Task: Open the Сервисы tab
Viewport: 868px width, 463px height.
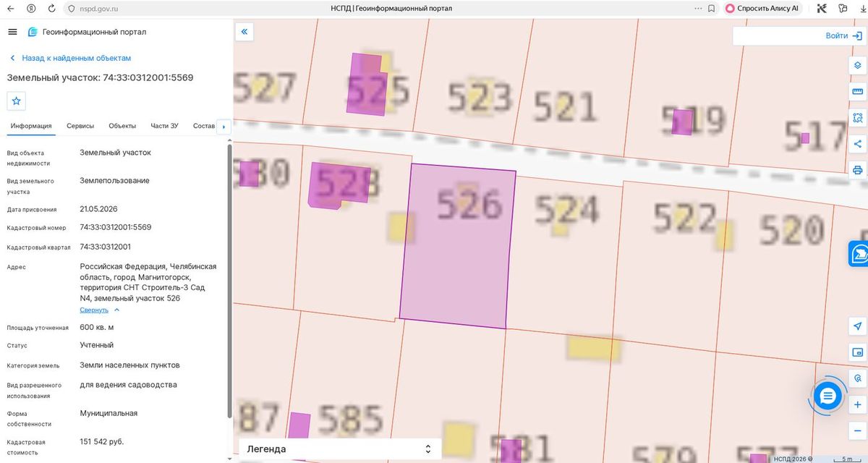Action: tap(80, 126)
